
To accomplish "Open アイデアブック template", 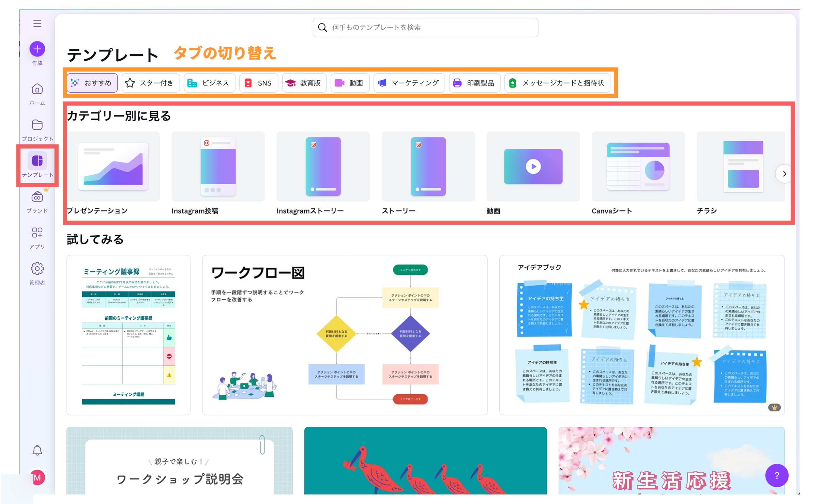I will [642, 335].
